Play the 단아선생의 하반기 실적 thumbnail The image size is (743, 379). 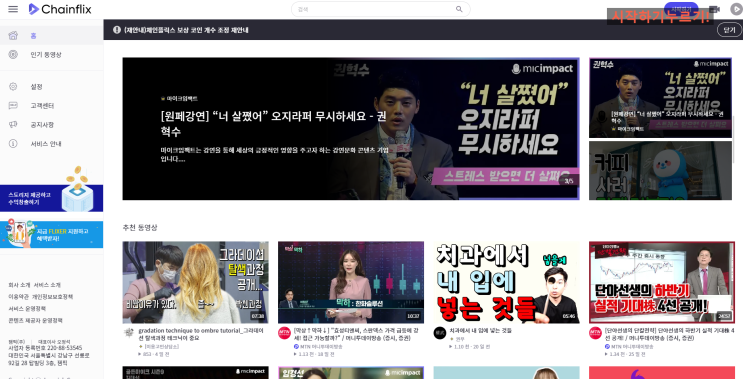[662, 282]
